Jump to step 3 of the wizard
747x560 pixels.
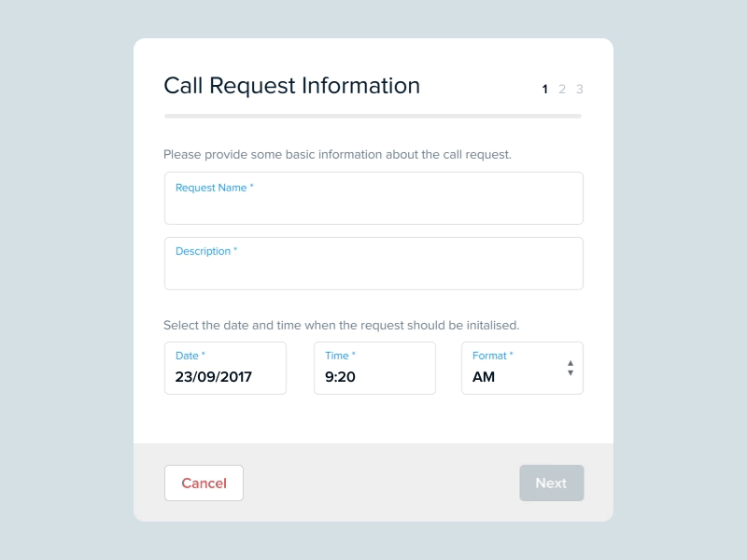click(x=579, y=89)
